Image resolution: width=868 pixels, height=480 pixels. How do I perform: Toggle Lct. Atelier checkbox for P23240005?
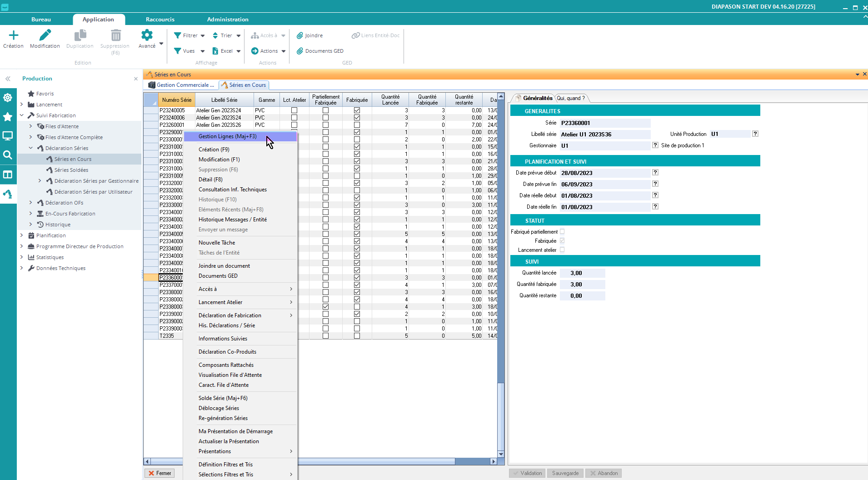click(294, 110)
